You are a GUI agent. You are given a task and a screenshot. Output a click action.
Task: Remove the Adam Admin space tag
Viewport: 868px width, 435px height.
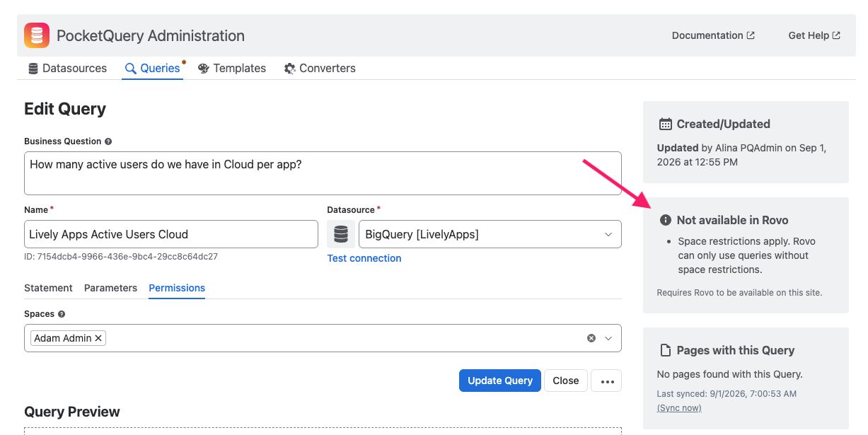coord(98,338)
